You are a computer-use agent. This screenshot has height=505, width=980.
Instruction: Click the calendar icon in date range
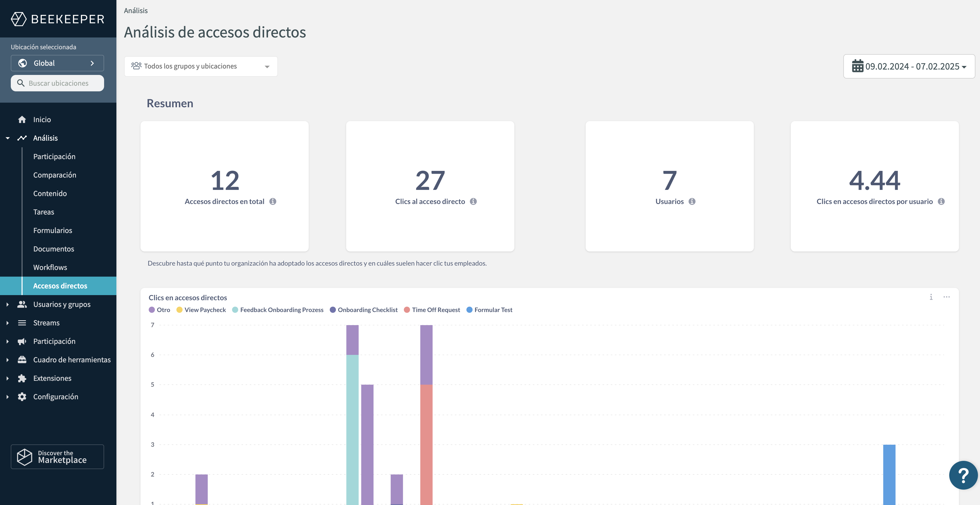click(857, 66)
